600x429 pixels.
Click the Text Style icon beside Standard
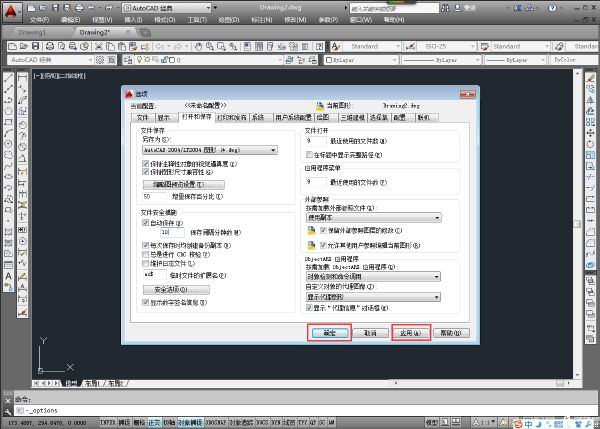point(336,46)
